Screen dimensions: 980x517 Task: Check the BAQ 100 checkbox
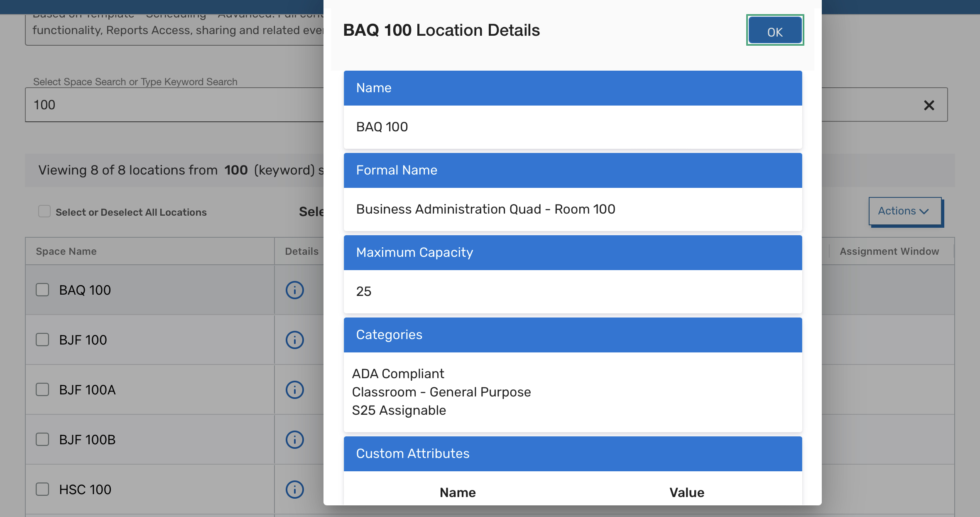tap(42, 290)
